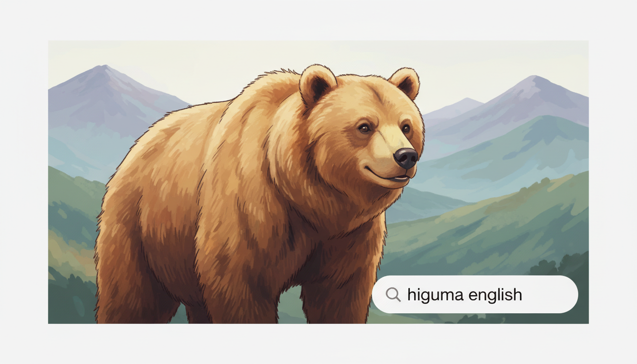Click the magnifying glass search icon
Screen dimensions: 637x364
393,294
